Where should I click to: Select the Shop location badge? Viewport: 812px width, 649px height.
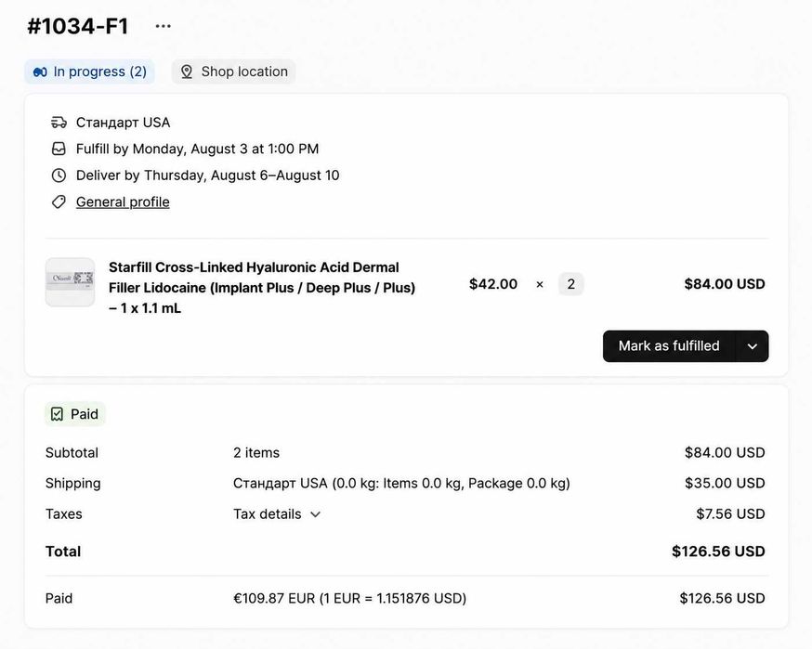[233, 71]
